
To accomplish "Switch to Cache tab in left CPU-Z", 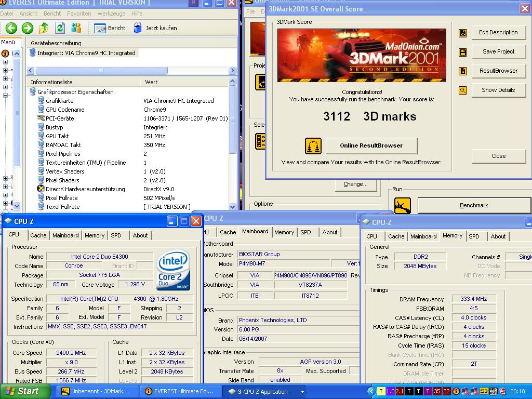I will (x=38, y=235).
